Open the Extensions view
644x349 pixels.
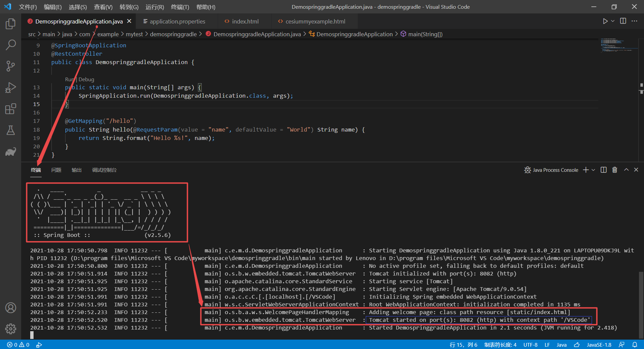tap(11, 109)
